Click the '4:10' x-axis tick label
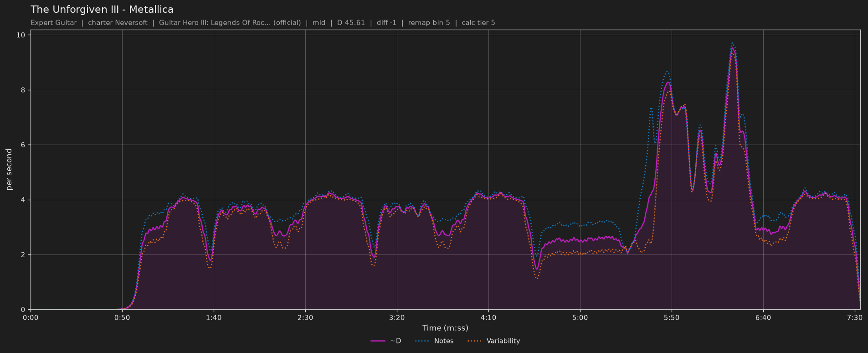Screen dimensions: 868x353 488,317
